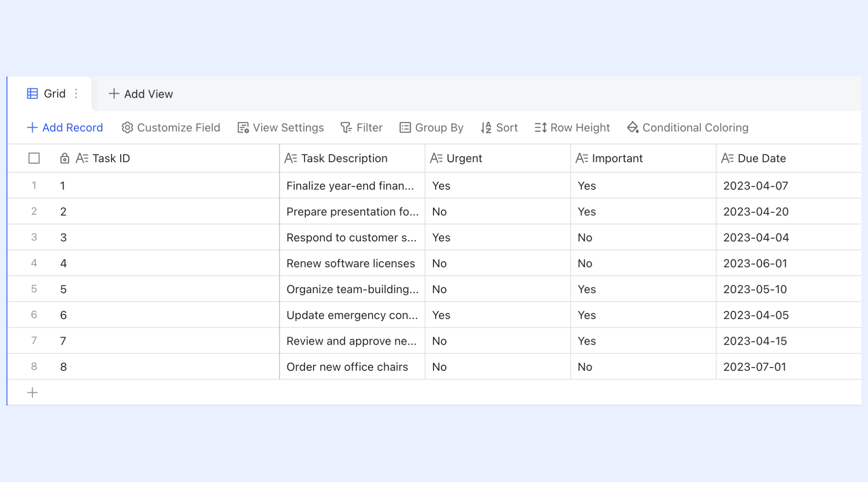Click due date 2023-04-05
868x482 pixels.
tap(789, 315)
